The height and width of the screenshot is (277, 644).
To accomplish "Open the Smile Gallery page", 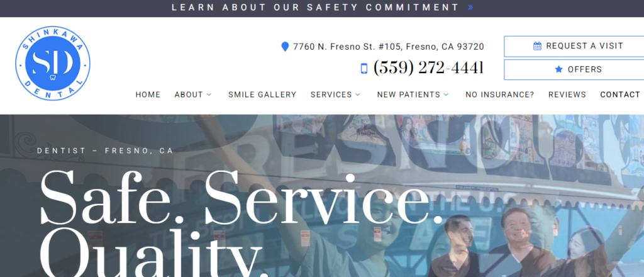I will [x=262, y=94].
